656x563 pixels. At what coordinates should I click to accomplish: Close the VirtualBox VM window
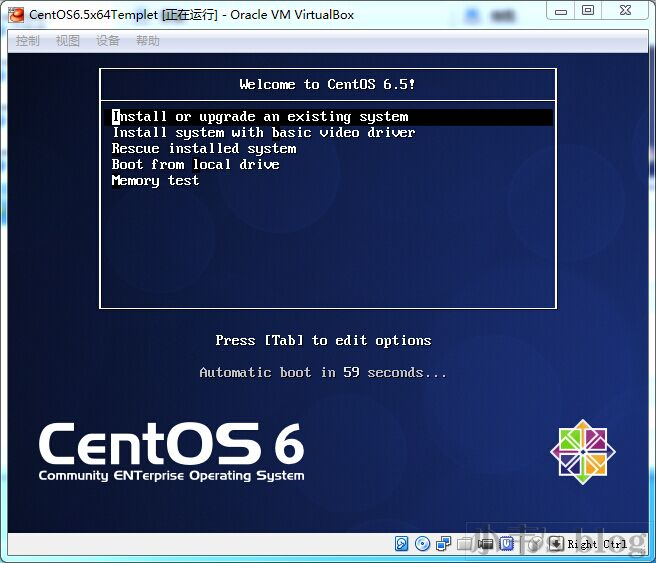coord(625,10)
